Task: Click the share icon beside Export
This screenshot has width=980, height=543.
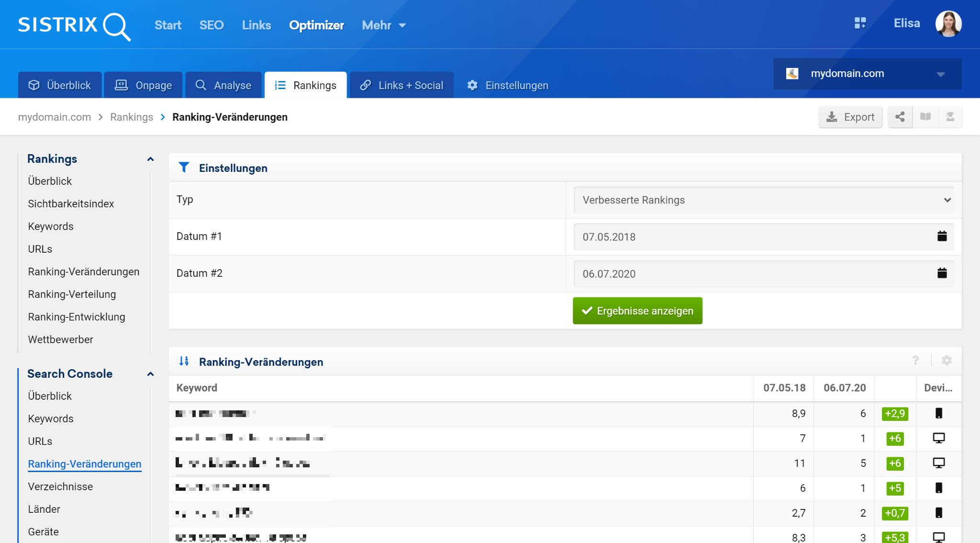Action: [900, 117]
